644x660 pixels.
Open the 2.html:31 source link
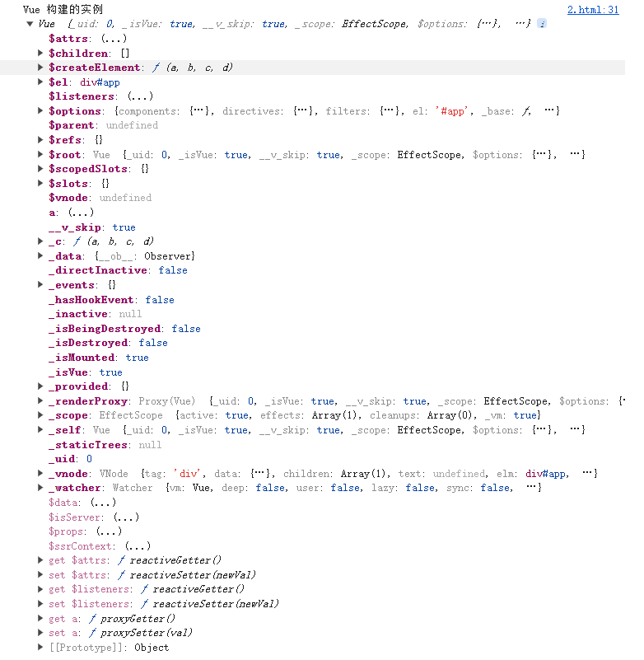coord(593,10)
